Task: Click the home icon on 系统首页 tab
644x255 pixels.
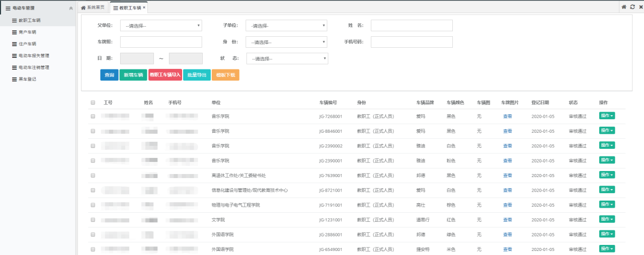Action: click(x=84, y=8)
